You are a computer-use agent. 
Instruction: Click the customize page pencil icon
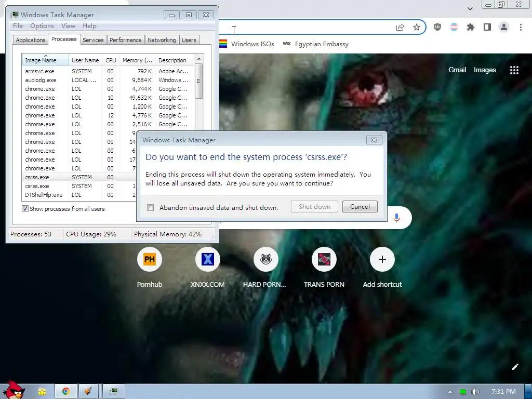coord(515,367)
